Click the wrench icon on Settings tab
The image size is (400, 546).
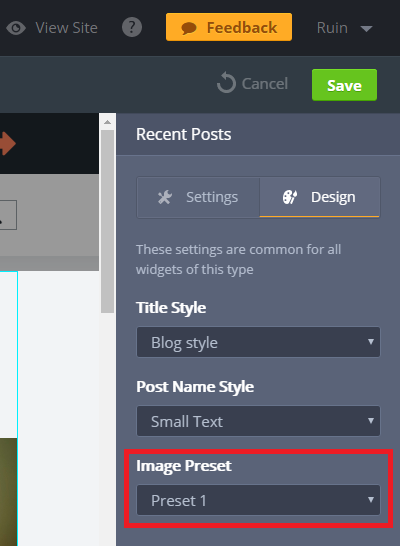click(x=165, y=197)
